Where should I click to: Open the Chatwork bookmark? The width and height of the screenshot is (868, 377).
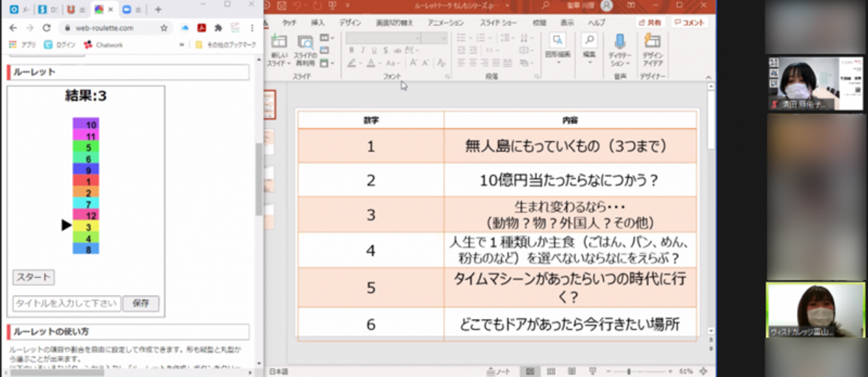[x=103, y=45]
